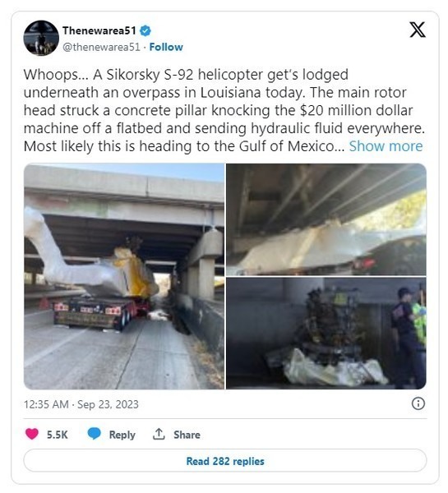Click the Share text label

tap(187, 435)
